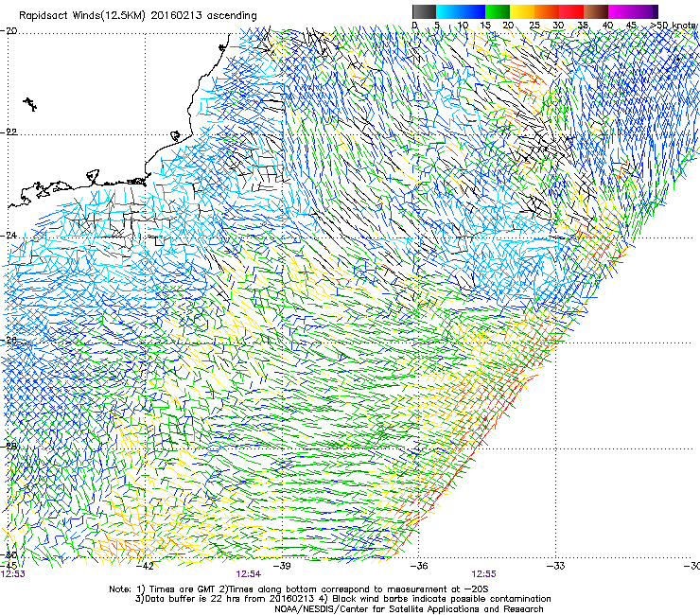Click the -45 longitude axis label
The height and width of the screenshot is (615, 700).
(x=9, y=566)
